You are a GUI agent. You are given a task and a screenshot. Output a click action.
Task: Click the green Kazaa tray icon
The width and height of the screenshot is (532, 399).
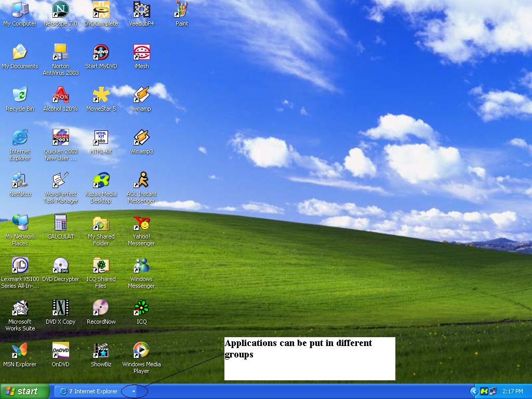484,392
